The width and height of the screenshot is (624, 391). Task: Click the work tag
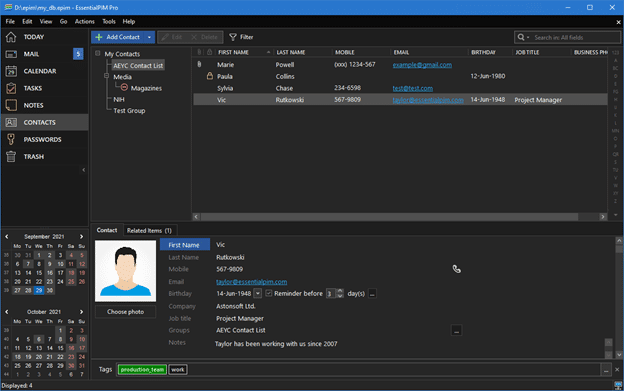pos(177,370)
